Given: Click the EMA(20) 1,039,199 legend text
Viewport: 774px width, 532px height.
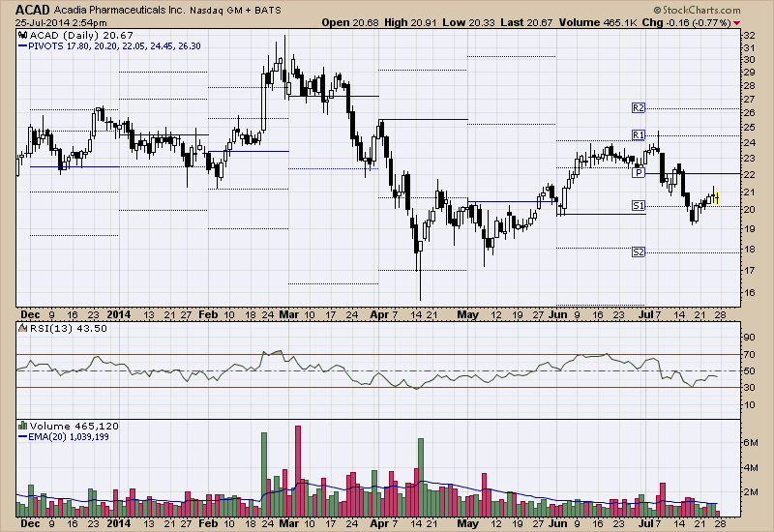Looking at the screenshot, I should pyautogui.click(x=69, y=437).
